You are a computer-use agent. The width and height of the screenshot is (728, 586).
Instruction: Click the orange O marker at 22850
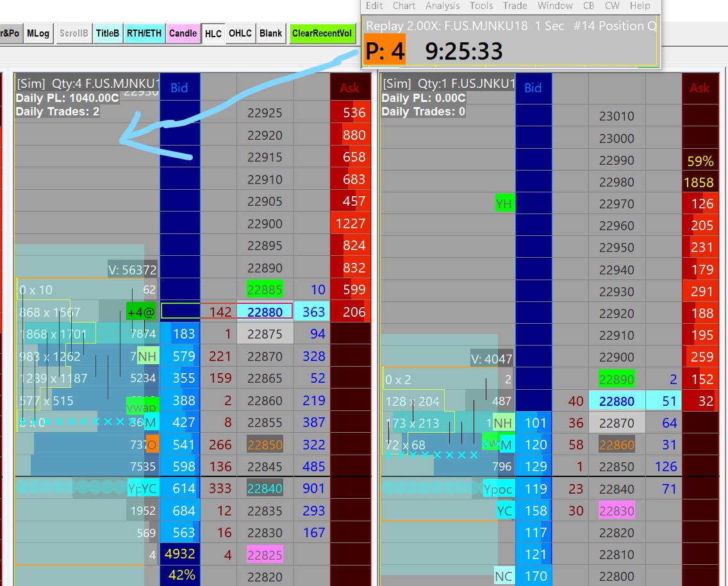click(x=153, y=445)
